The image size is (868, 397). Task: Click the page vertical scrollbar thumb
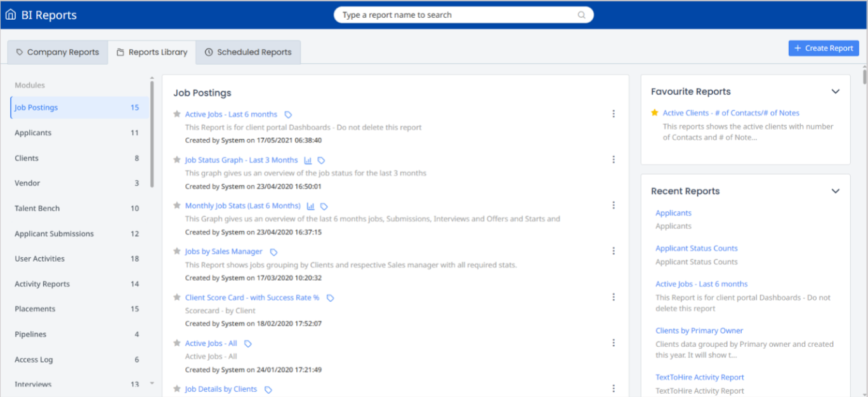864,76
